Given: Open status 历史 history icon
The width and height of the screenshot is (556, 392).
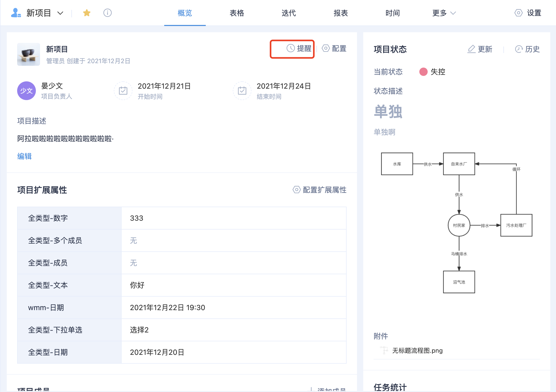Looking at the screenshot, I should pos(519,49).
